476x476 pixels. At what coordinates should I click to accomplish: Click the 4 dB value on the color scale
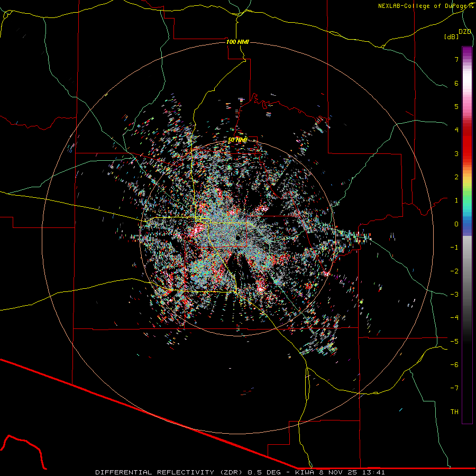[x=456, y=130]
